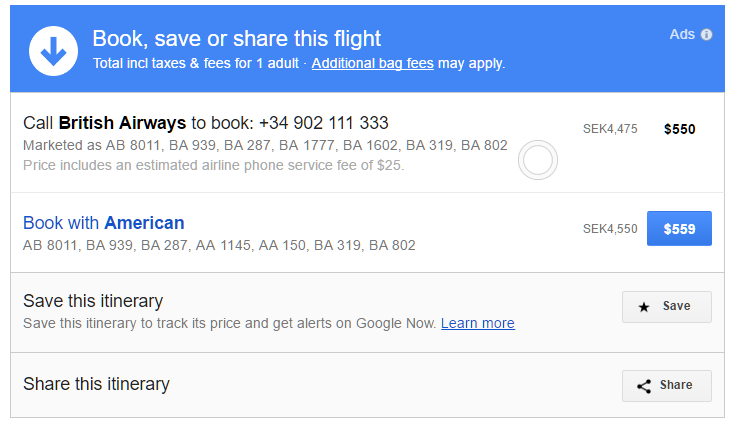
Task: Click American's flight list with AA 1145
Action: pyautogui.click(x=218, y=245)
